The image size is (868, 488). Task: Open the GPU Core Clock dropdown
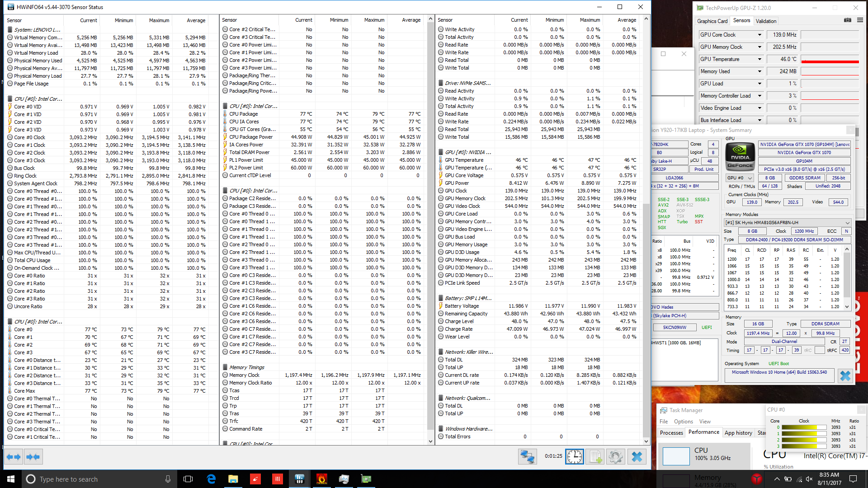coord(759,35)
